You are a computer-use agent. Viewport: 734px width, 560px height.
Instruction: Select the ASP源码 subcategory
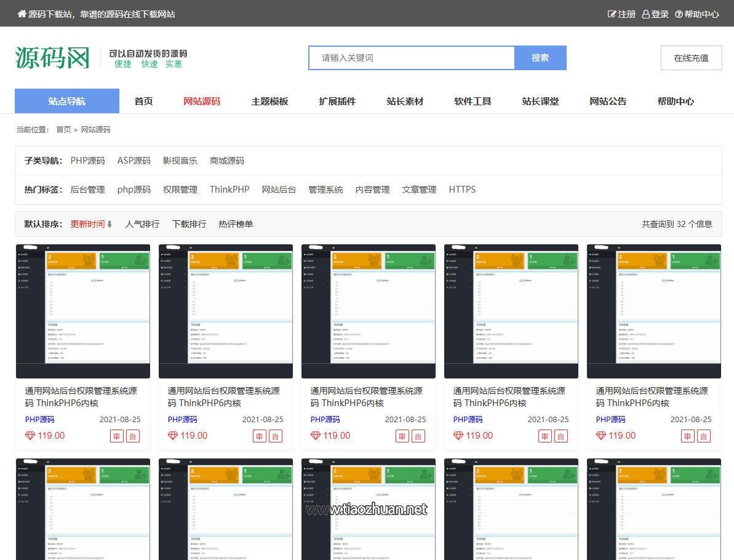click(134, 161)
